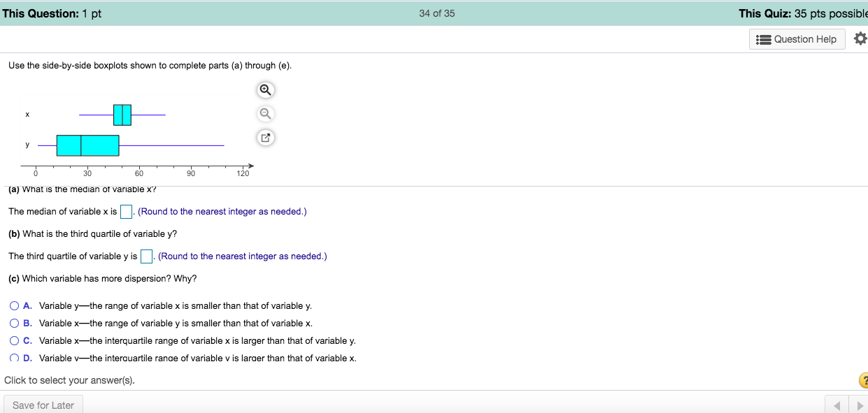Open the settings gear menu
This screenshot has height=413, width=868.
[x=860, y=38]
